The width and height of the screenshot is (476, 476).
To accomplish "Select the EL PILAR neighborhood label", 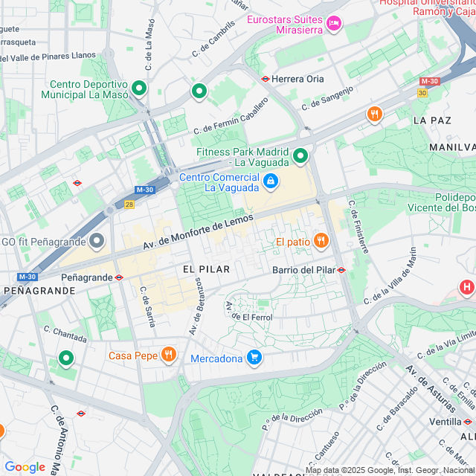I will [x=207, y=269].
